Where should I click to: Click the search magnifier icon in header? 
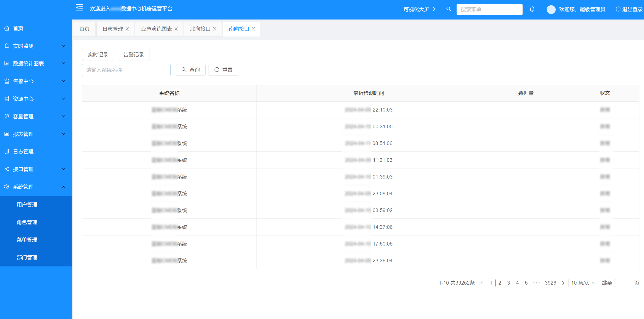click(x=449, y=9)
